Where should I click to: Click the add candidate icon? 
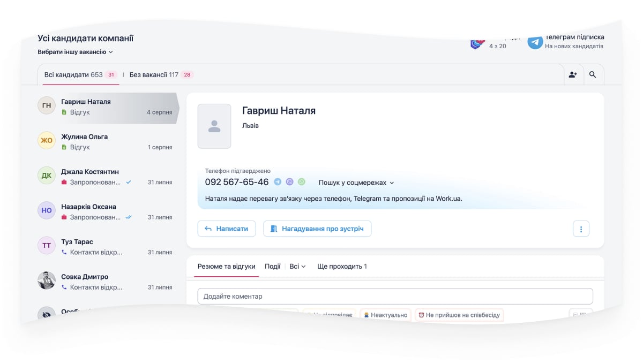573,75
